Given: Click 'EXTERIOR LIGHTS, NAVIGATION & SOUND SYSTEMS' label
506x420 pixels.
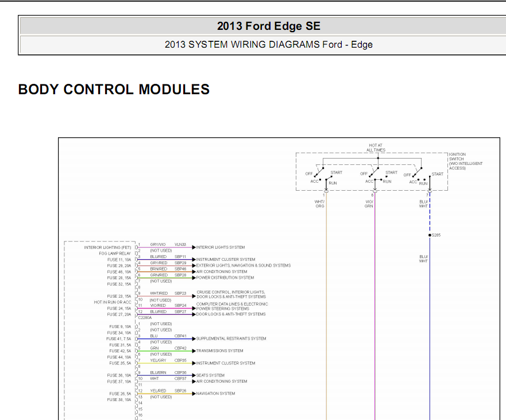Looking at the screenshot, I should pyautogui.click(x=244, y=265).
